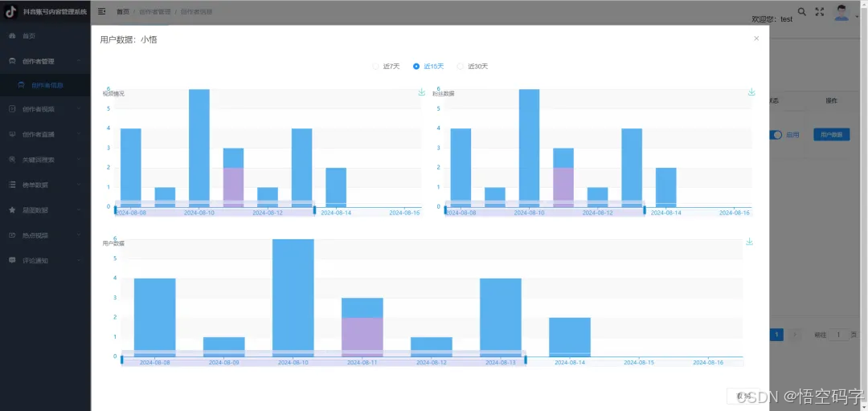Click the 评论通知 chat bubble icon
Image resolution: width=868 pixels, height=411 pixels.
pyautogui.click(x=12, y=260)
